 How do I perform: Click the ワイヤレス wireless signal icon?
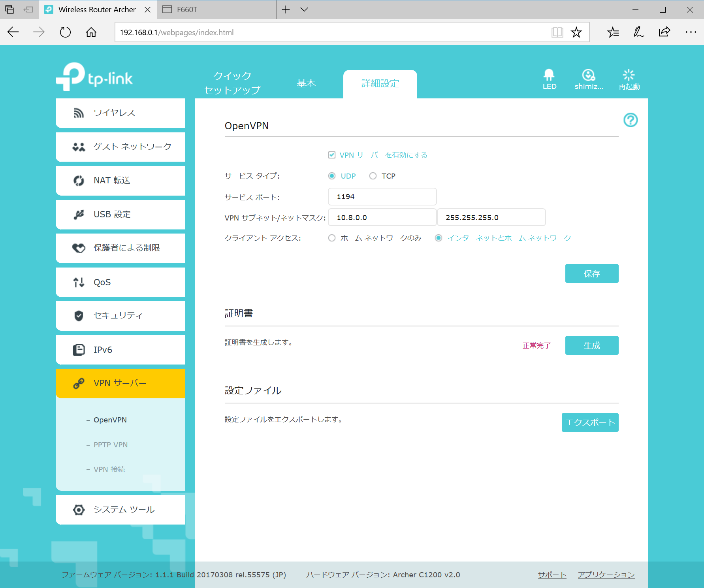pyautogui.click(x=79, y=113)
